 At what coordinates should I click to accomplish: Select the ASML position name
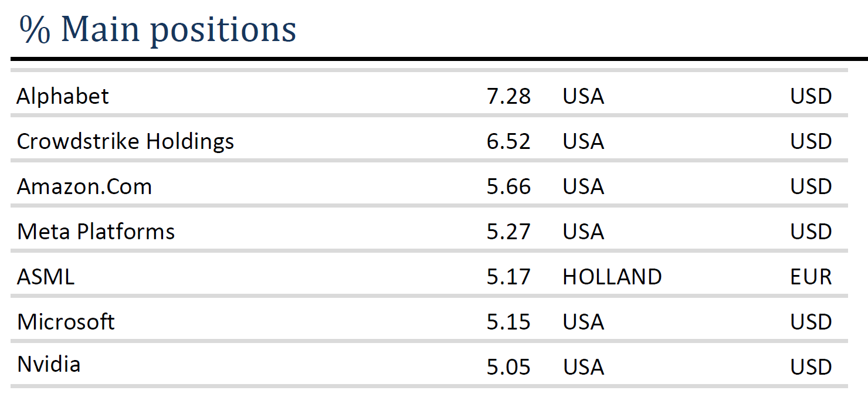(x=46, y=277)
